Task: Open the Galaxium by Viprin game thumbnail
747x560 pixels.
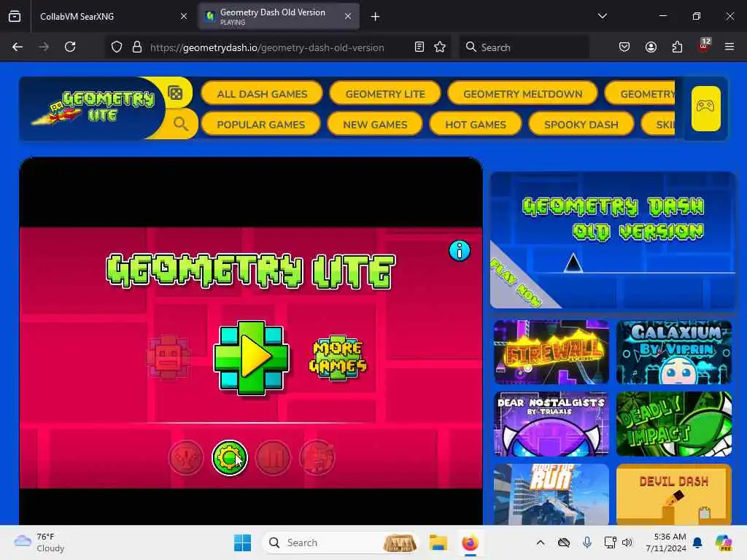Action: (x=673, y=352)
